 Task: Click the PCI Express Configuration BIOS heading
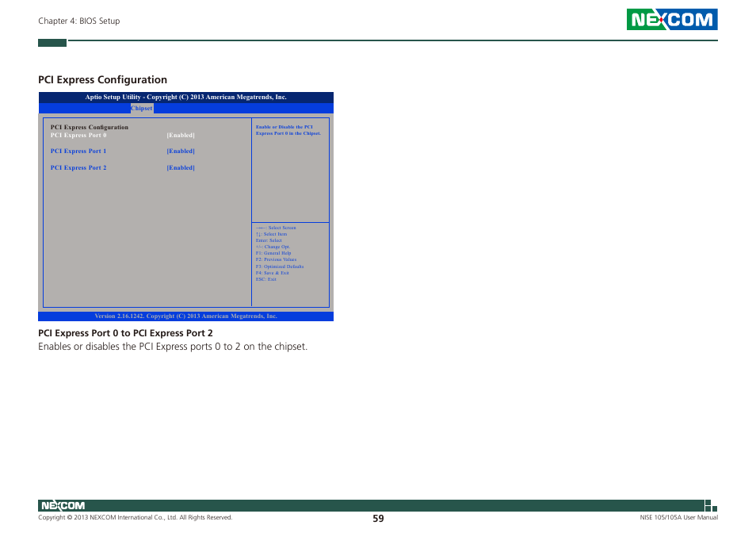[90, 128]
